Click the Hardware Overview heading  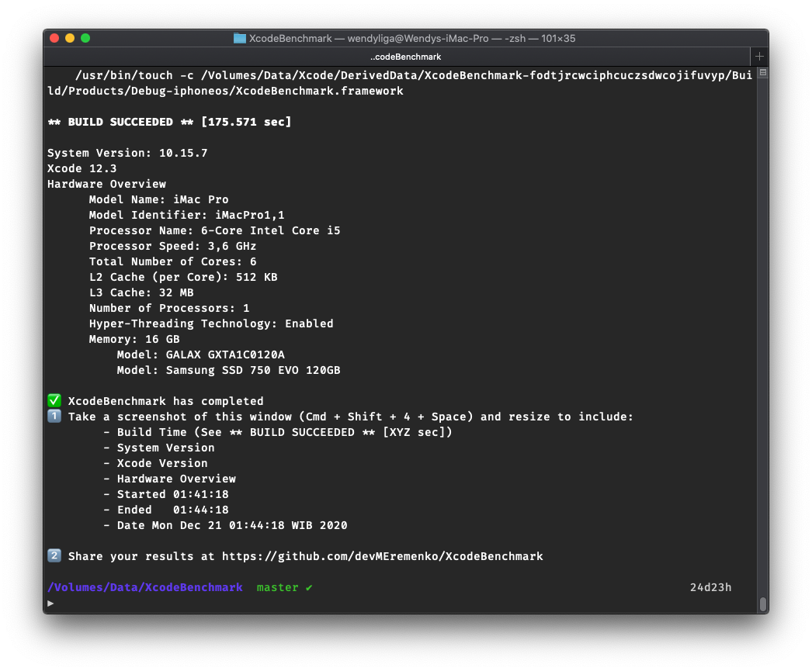pyautogui.click(x=106, y=184)
